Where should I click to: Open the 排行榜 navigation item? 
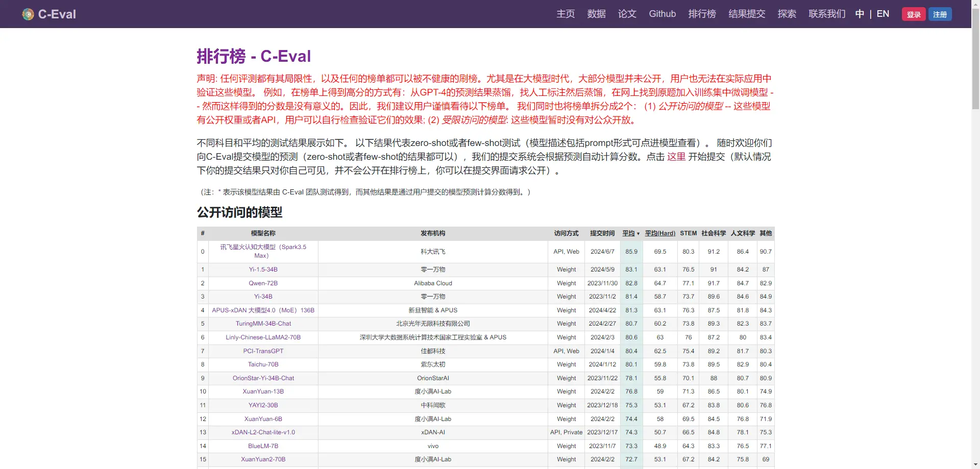pyautogui.click(x=702, y=14)
